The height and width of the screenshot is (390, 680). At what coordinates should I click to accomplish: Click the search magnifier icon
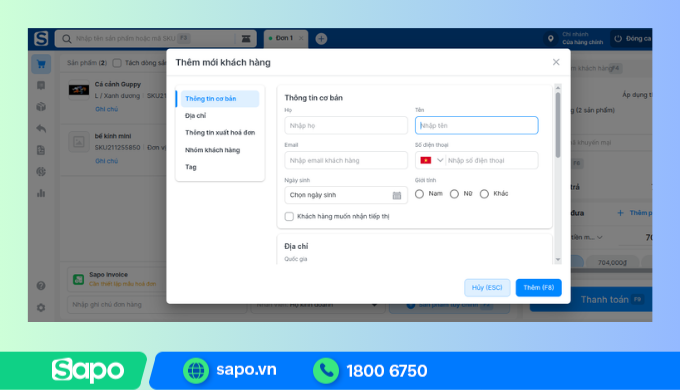point(66,39)
